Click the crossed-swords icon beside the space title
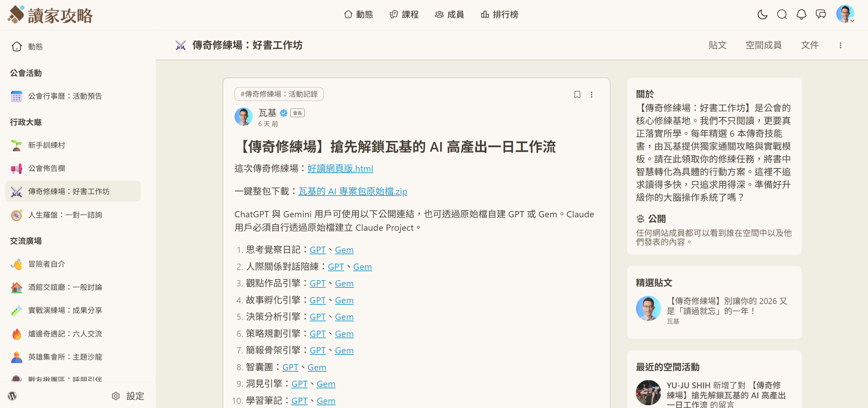The height and width of the screenshot is (408, 868). point(181,45)
